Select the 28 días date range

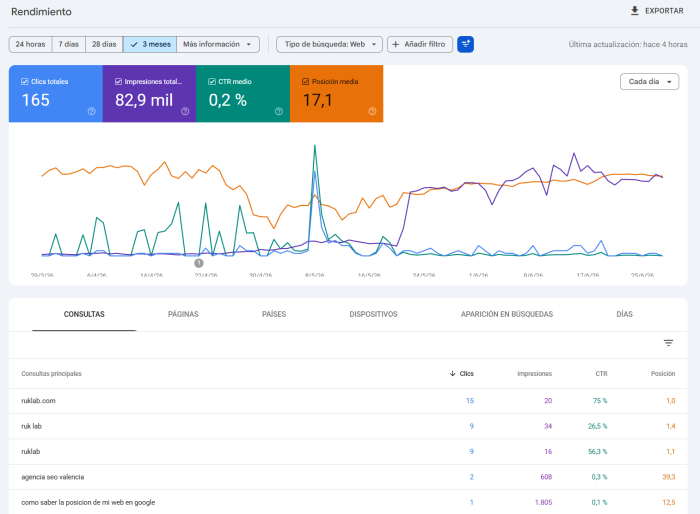[x=104, y=44]
